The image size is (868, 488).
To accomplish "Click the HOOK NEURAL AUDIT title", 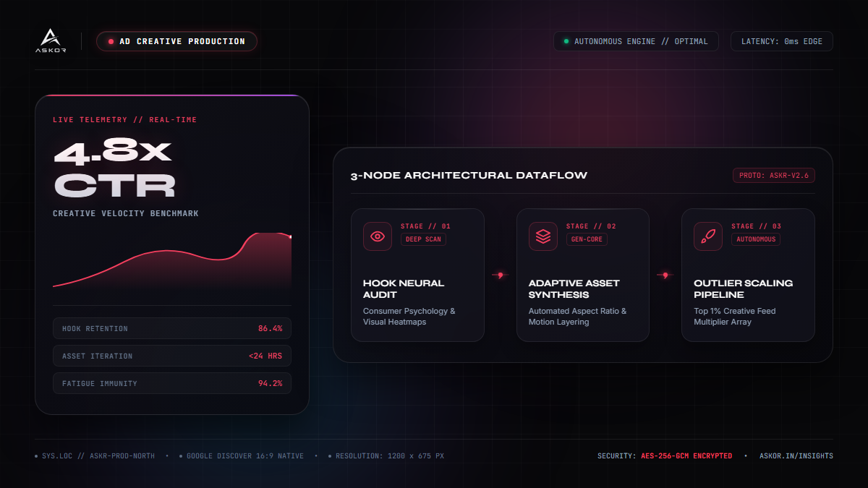I will 404,288.
